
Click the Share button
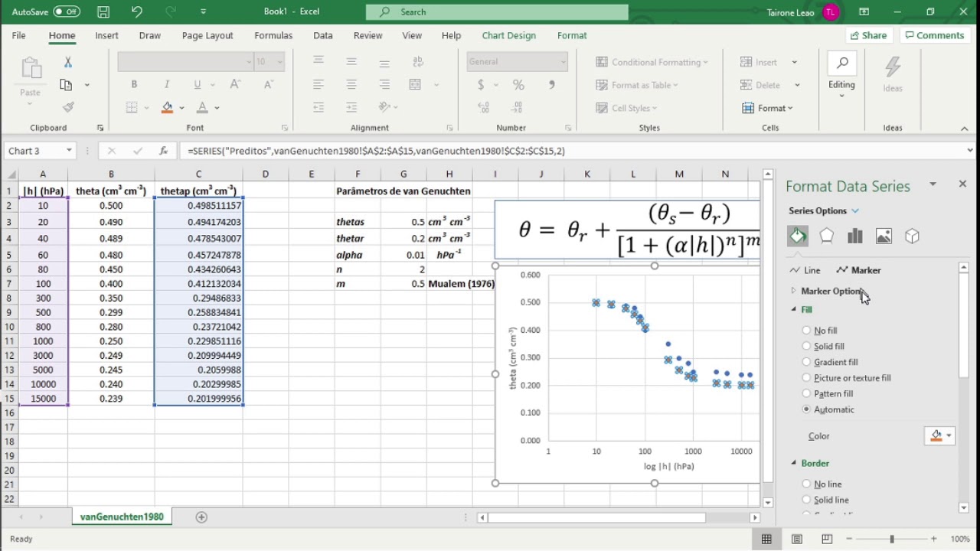point(867,35)
